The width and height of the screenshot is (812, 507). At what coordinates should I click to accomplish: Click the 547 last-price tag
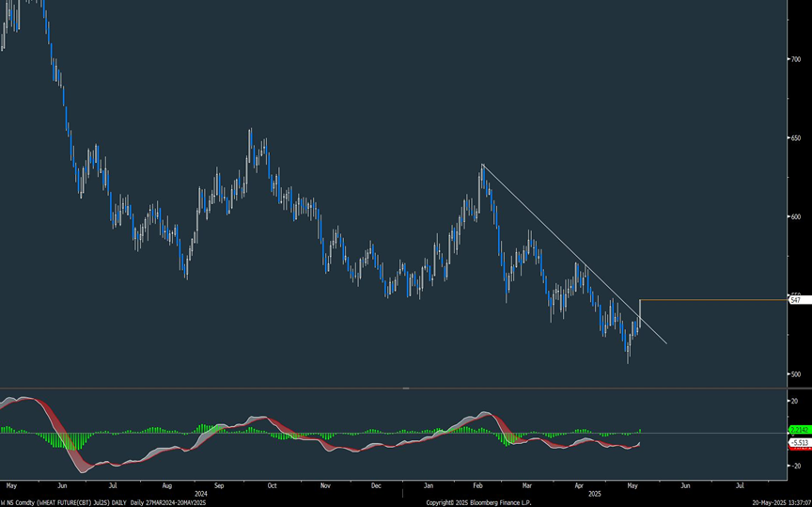coord(800,300)
